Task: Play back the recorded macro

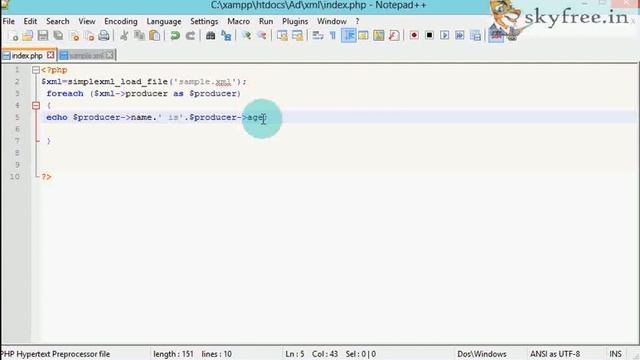Action: (444, 36)
